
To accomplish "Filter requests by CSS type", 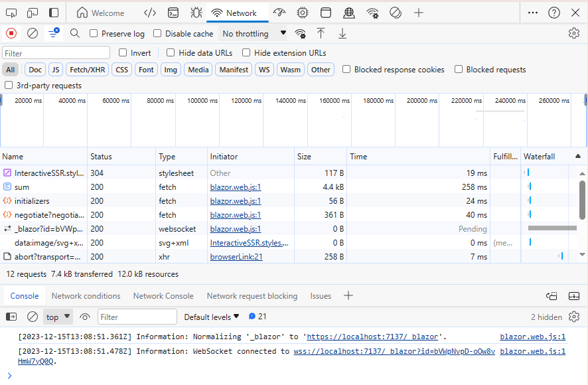I will click(x=122, y=70).
